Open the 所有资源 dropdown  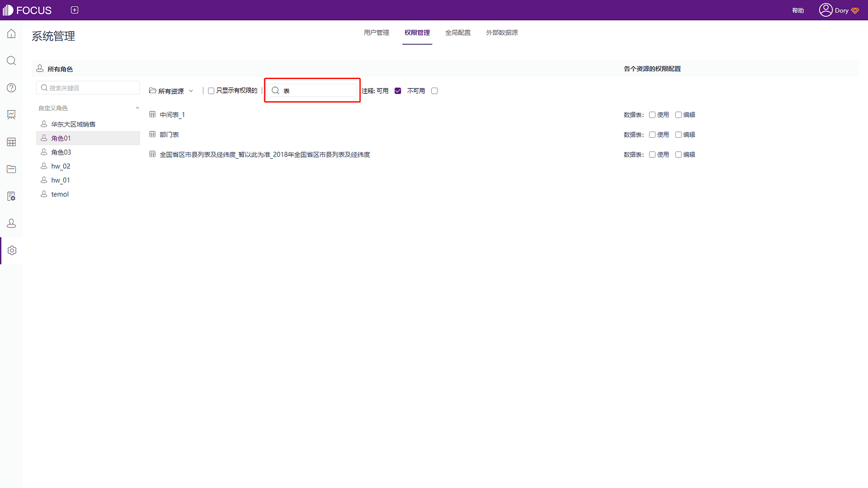[x=171, y=91]
